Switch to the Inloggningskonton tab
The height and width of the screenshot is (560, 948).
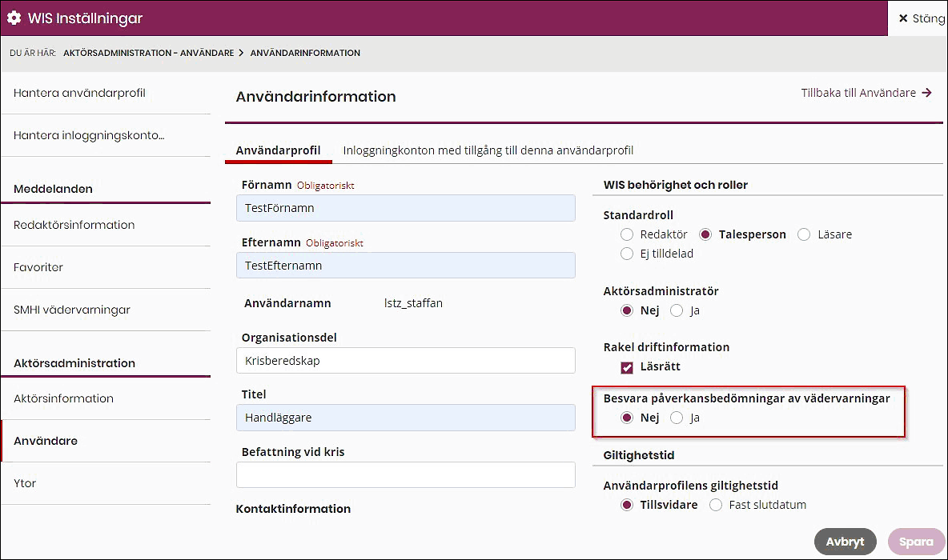pos(488,150)
